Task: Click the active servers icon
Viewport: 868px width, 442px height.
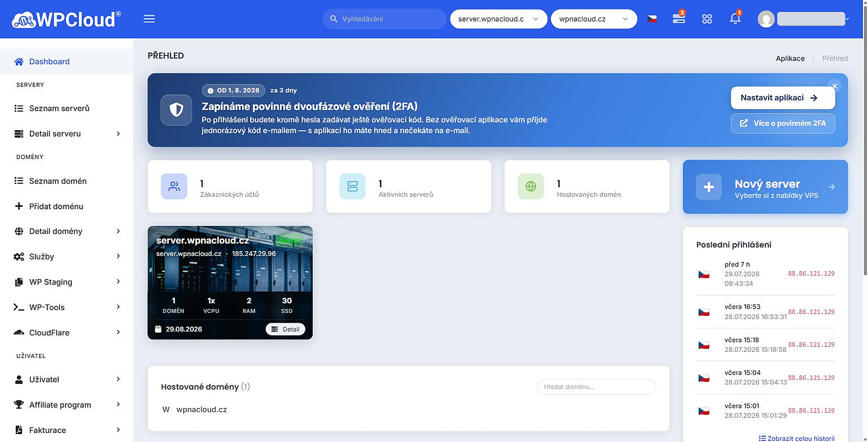Action: point(352,186)
